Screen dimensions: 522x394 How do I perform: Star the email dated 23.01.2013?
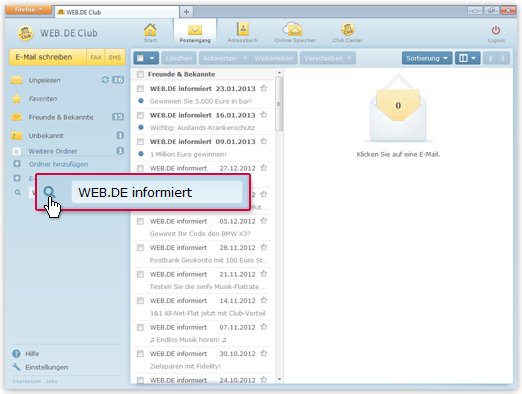(264, 88)
